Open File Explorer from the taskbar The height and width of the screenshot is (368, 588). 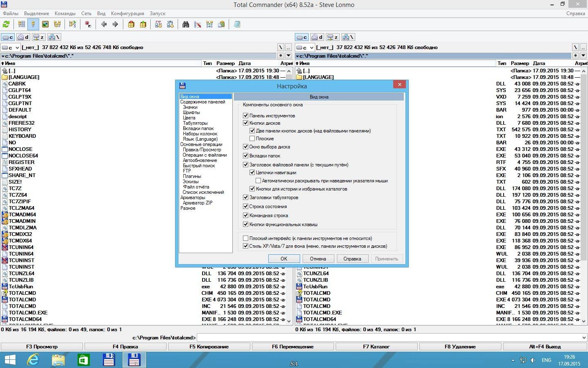click(58, 360)
